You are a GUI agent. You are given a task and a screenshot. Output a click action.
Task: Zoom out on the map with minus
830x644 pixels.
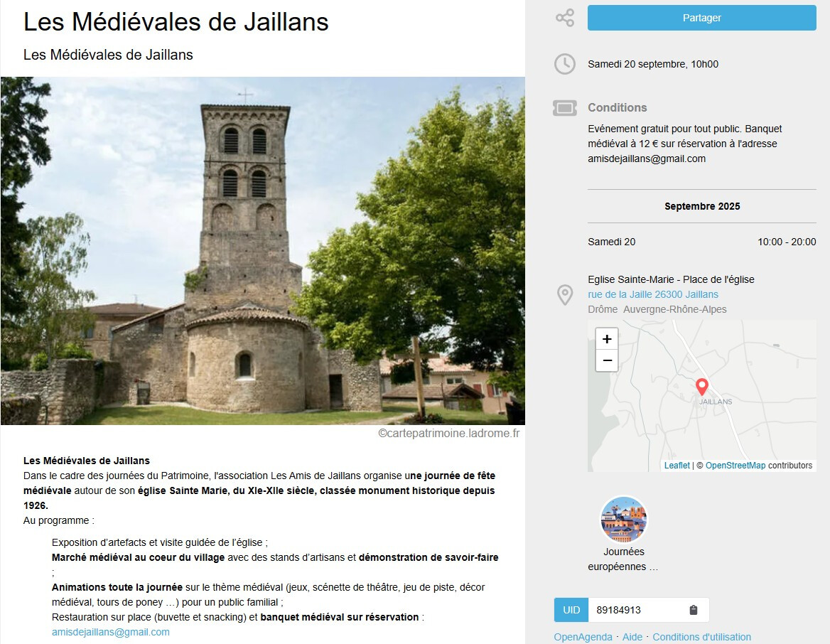click(607, 360)
